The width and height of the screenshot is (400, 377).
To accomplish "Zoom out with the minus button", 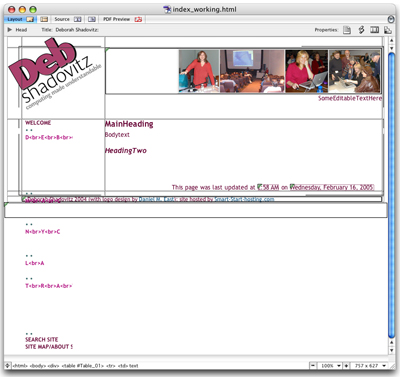I will tap(313, 366).
